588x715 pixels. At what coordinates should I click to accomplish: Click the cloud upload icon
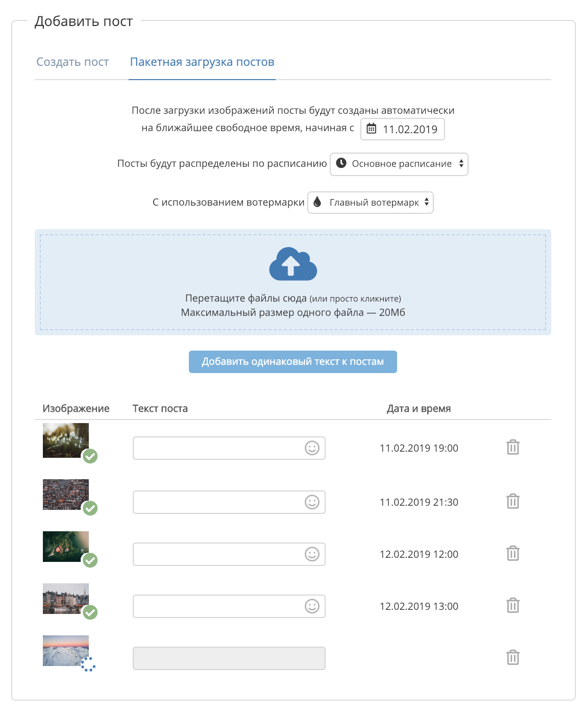[293, 264]
